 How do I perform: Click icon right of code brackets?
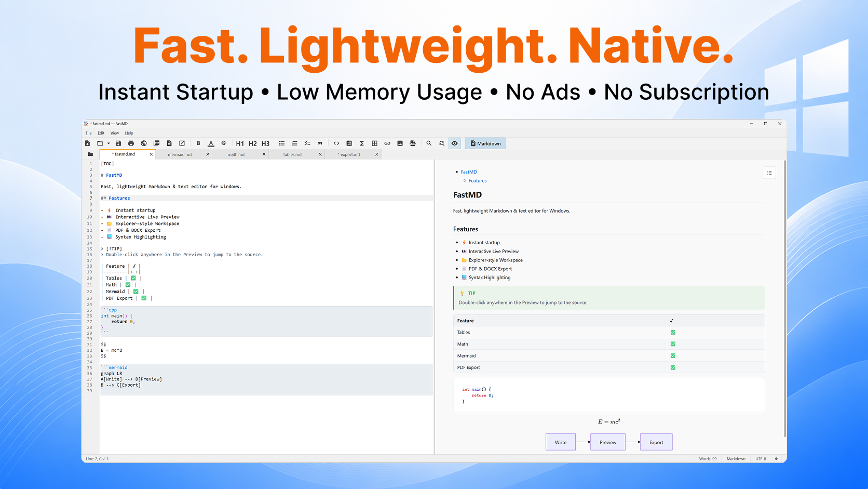click(x=349, y=143)
